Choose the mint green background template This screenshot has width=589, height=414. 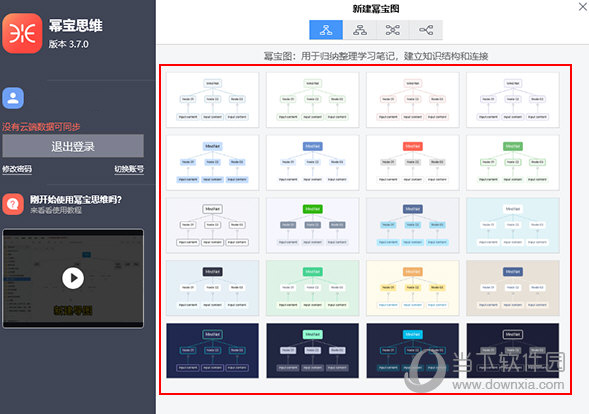tap(313, 288)
